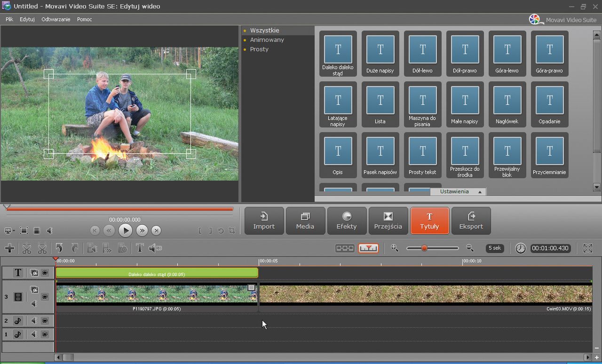Start voice recording with REC speaker icon
602x364 pixels.
click(155, 248)
